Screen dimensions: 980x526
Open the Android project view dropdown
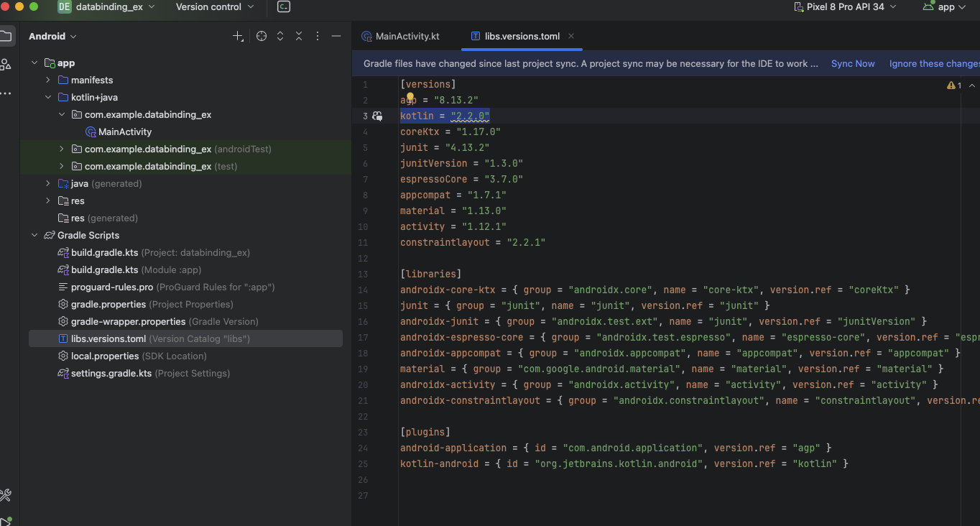coord(52,36)
